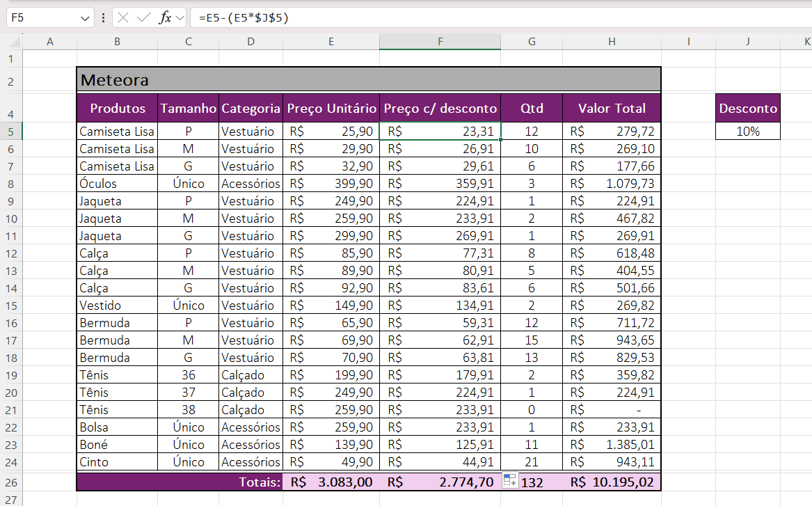This screenshot has width=812, height=506.
Task: Expand the Name Box dropdown arrow
Action: [85, 18]
